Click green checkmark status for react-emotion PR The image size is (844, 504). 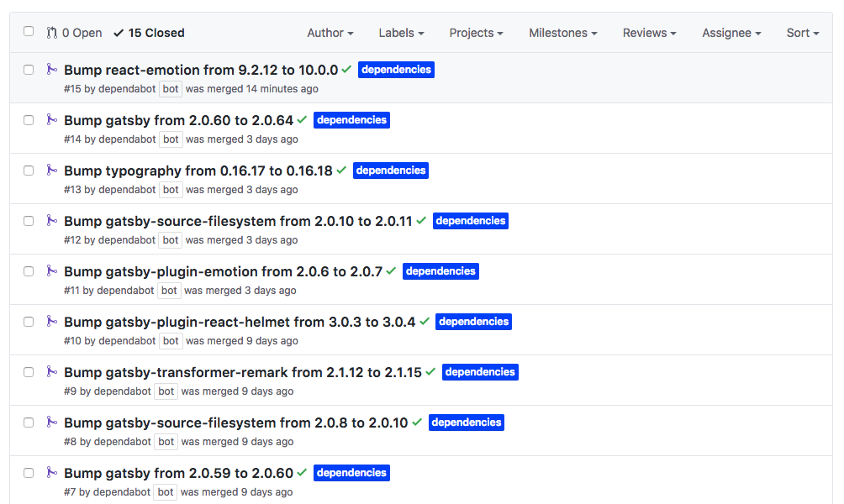click(x=346, y=70)
